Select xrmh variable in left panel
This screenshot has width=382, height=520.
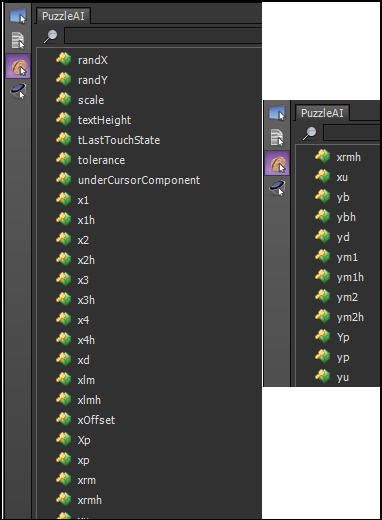coord(89,500)
